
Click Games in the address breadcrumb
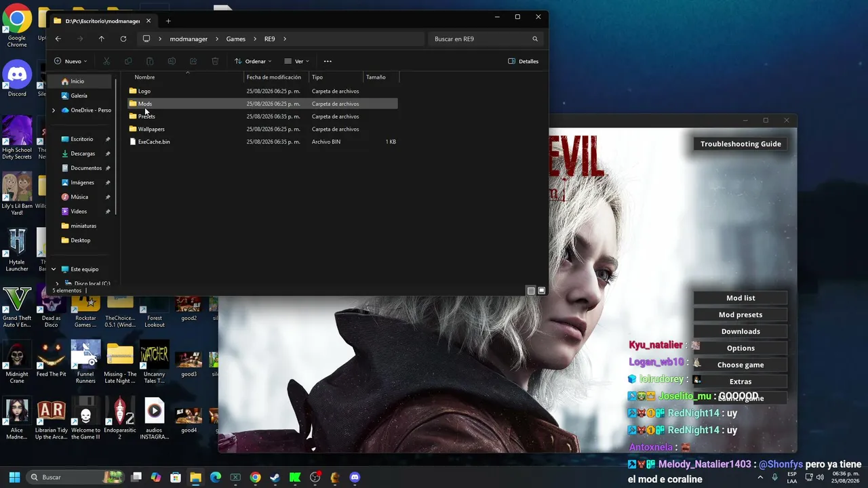click(236, 39)
